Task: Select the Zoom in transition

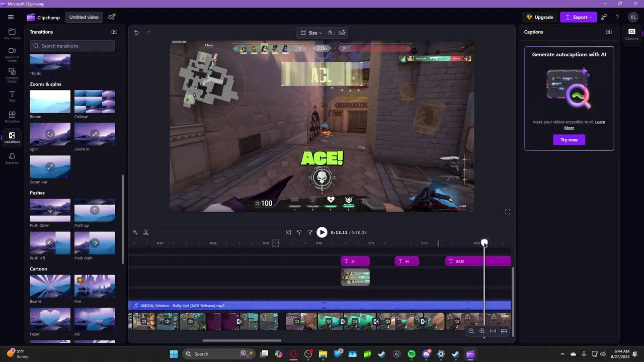Action: pos(95,134)
